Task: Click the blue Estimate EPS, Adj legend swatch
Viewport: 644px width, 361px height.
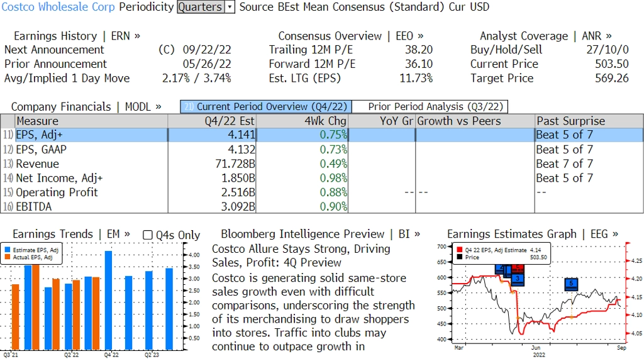Action: point(8,250)
